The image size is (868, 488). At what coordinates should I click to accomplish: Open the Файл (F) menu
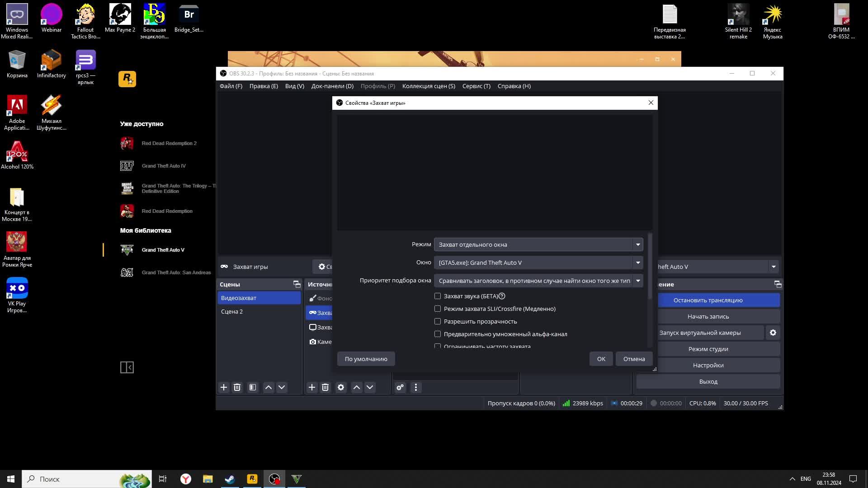pyautogui.click(x=231, y=86)
